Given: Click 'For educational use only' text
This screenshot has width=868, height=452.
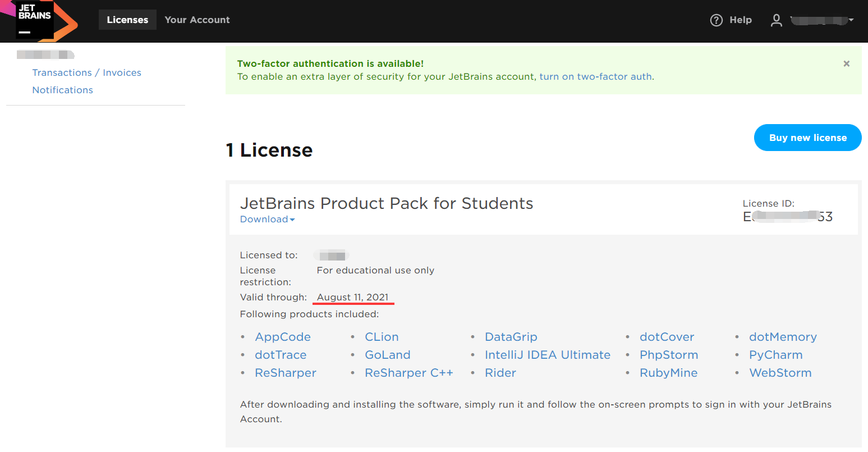Looking at the screenshot, I should click(375, 270).
